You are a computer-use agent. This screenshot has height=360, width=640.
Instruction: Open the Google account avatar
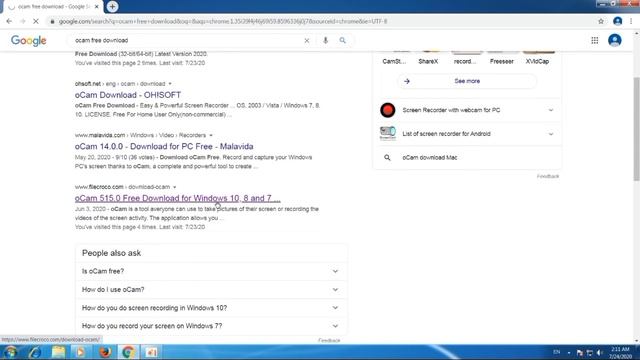pos(615,40)
